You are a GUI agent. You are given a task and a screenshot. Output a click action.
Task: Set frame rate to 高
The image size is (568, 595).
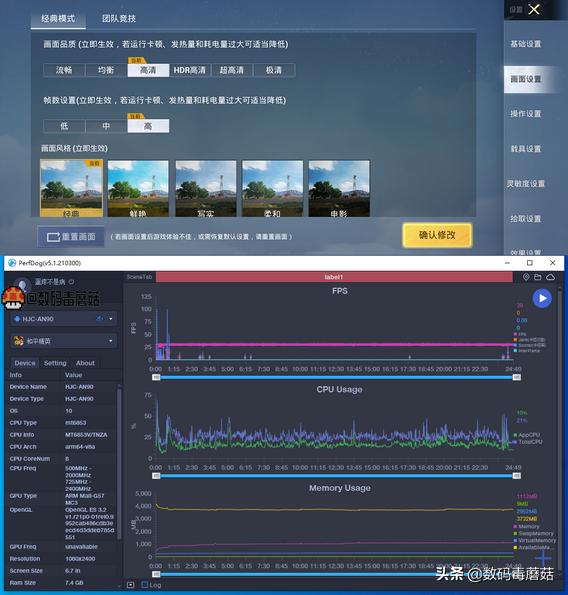click(148, 126)
